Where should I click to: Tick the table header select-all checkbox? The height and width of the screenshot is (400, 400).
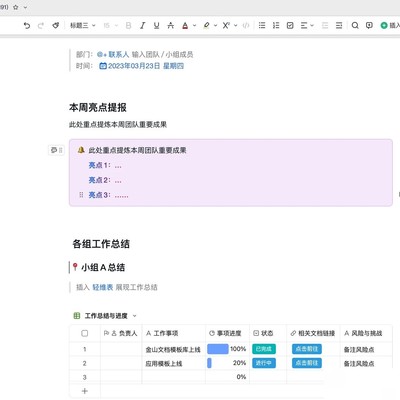[85, 333]
